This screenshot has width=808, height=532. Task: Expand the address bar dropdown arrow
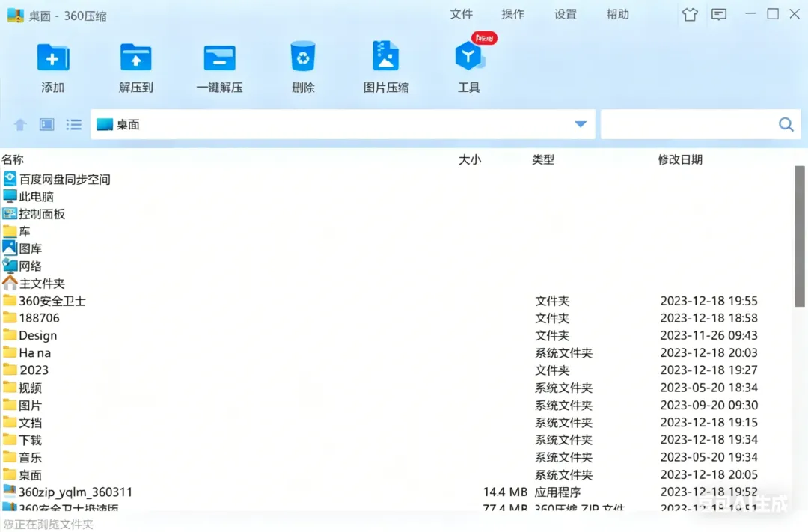click(x=581, y=124)
